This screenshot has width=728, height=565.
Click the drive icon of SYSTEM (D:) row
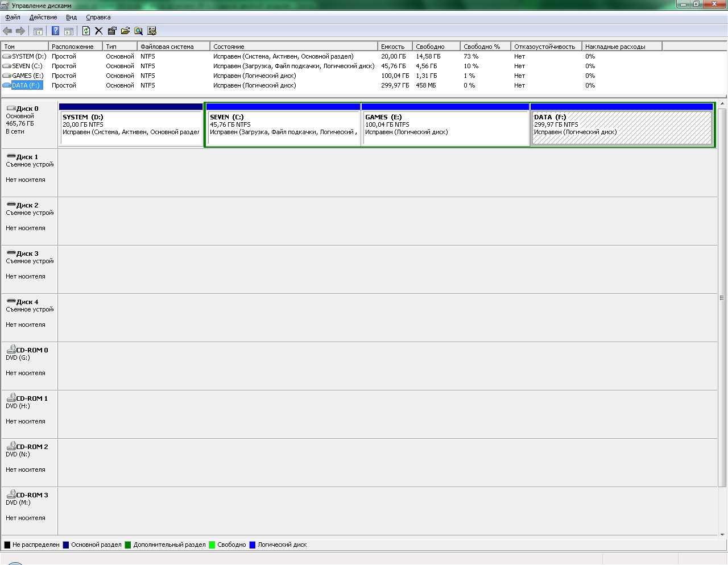click(7, 56)
